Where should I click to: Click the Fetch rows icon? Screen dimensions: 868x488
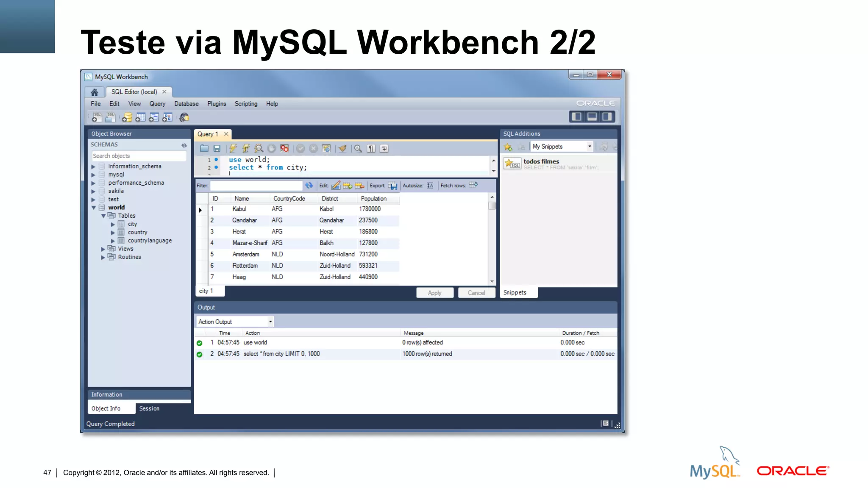tap(473, 185)
